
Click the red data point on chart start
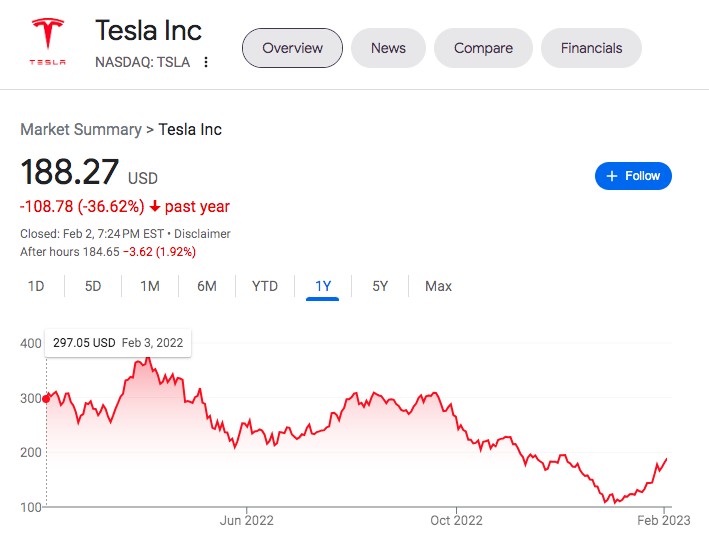click(46, 398)
